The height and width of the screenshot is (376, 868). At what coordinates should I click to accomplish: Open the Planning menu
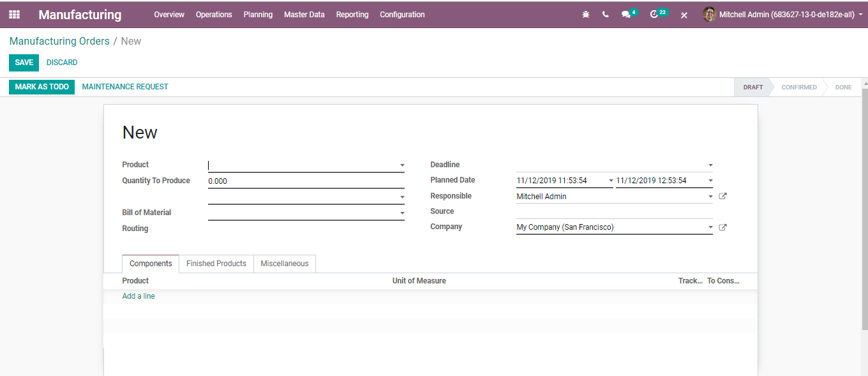coord(258,15)
